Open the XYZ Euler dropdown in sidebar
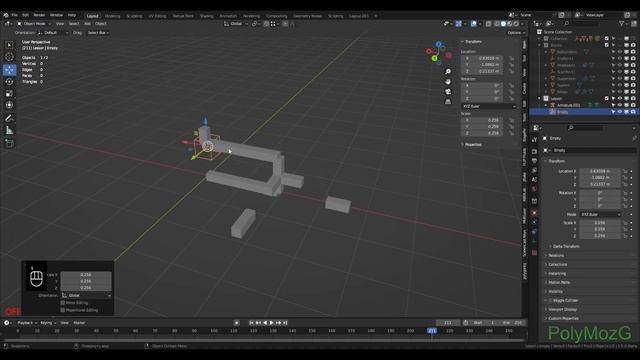Image resolution: width=640 pixels, height=360 pixels. coord(489,107)
